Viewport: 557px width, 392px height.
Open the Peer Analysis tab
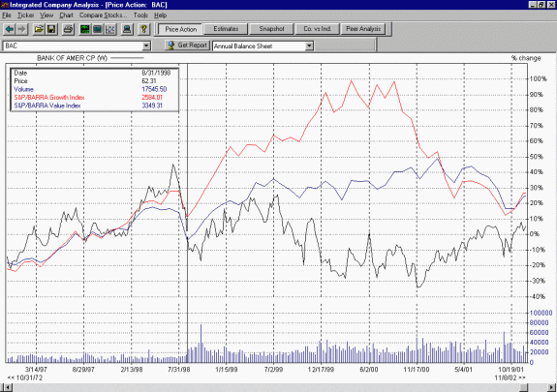363,29
